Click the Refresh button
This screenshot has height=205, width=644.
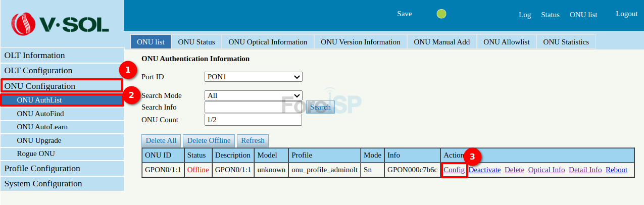tap(253, 140)
